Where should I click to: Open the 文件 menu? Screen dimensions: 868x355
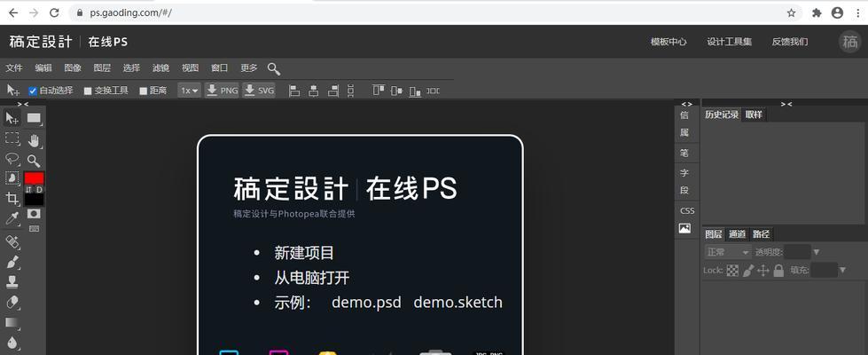(x=14, y=68)
